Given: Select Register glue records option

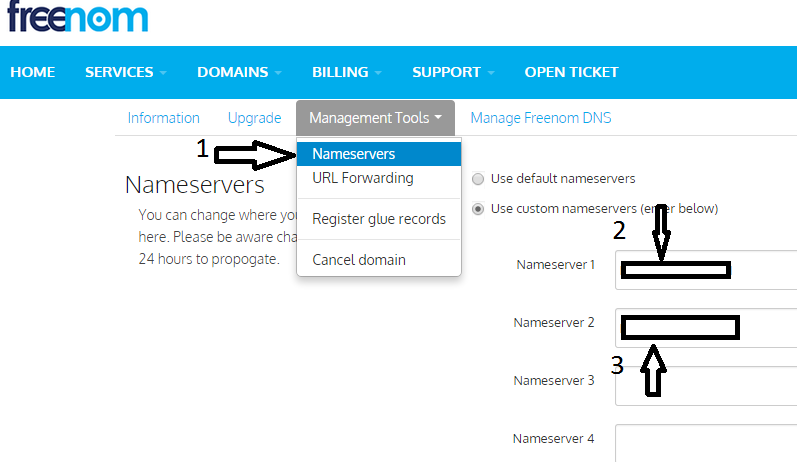Looking at the screenshot, I should tap(379, 219).
